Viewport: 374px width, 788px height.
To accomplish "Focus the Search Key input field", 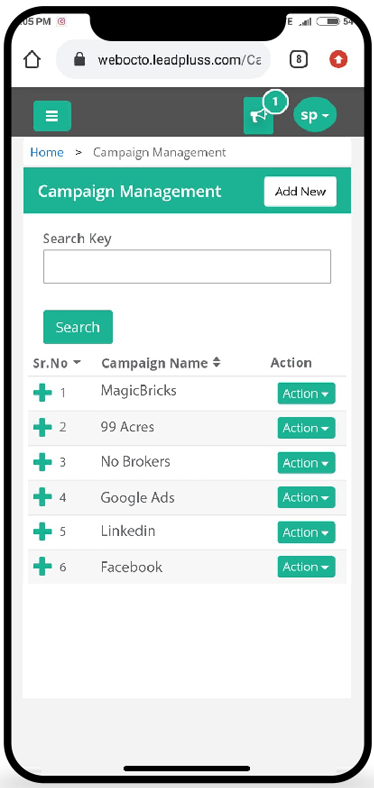I will point(187,266).
